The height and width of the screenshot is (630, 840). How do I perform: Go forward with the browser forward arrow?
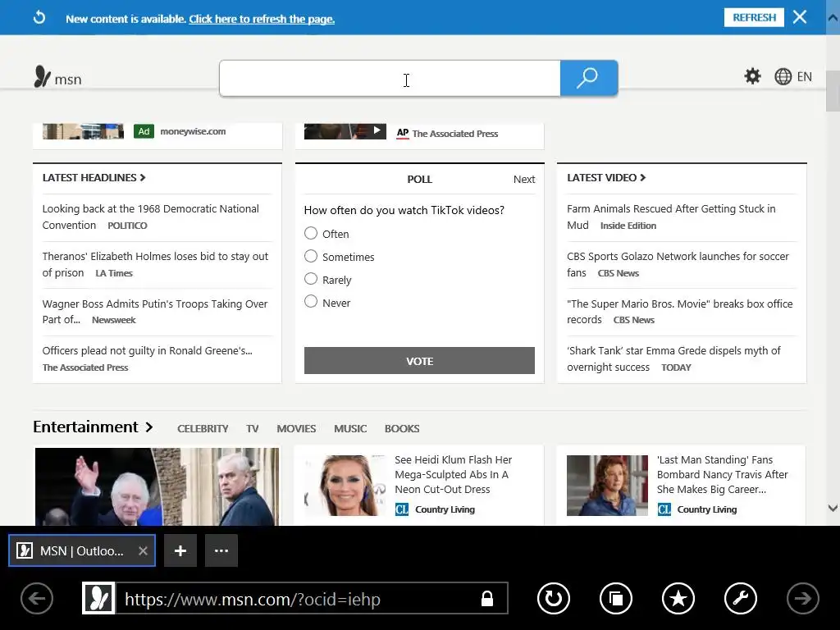[x=802, y=598]
